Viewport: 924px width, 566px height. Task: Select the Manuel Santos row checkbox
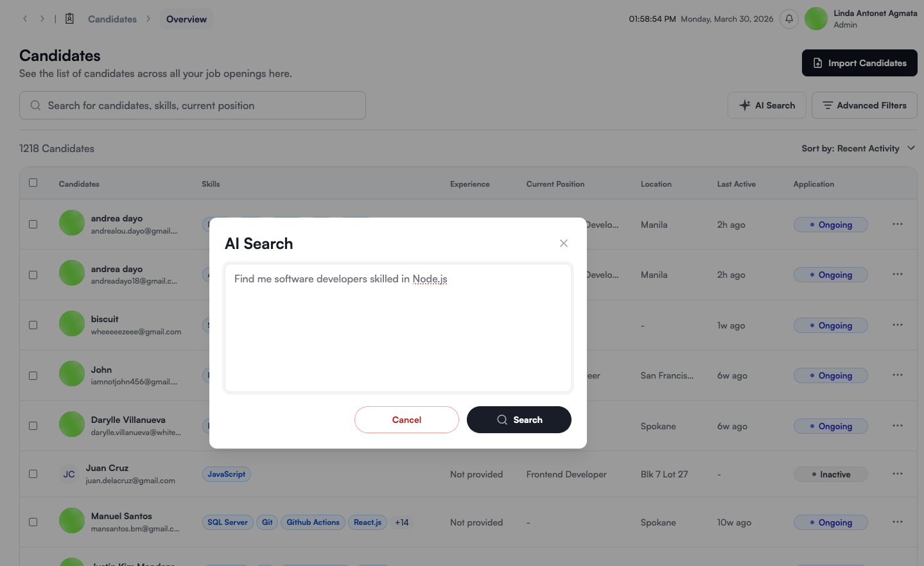(x=33, y=522)
